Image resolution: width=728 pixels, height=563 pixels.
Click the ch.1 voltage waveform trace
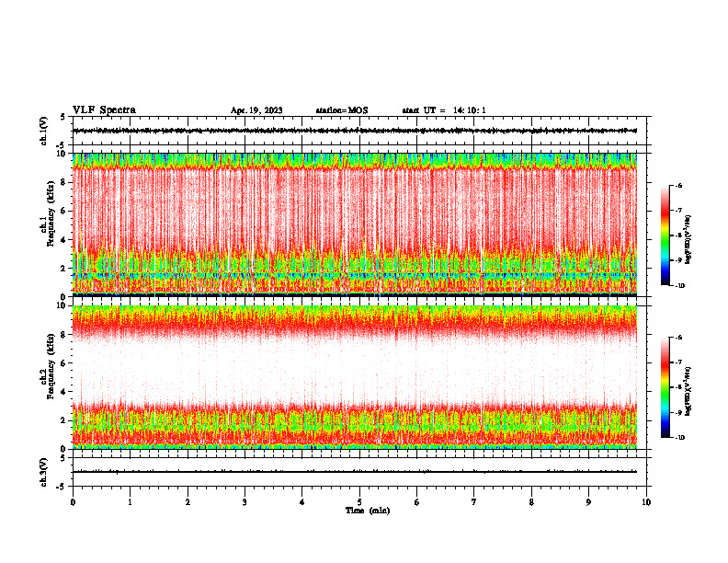354,131
